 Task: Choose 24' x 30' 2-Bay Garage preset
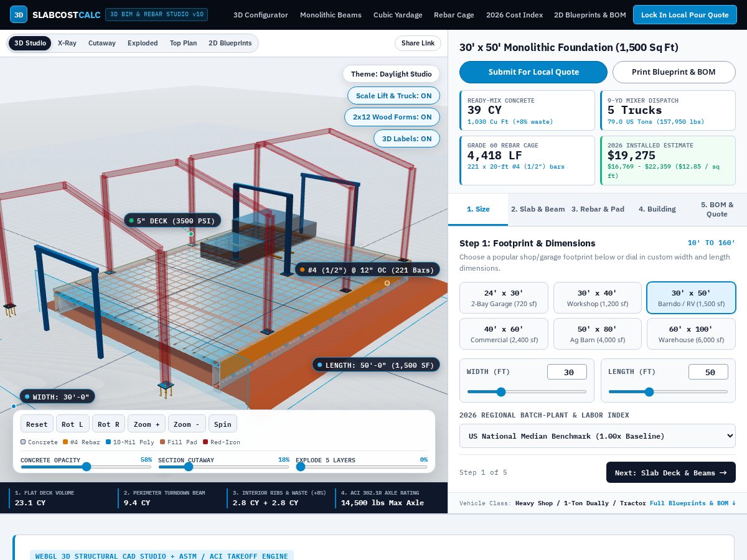(504, 298)
